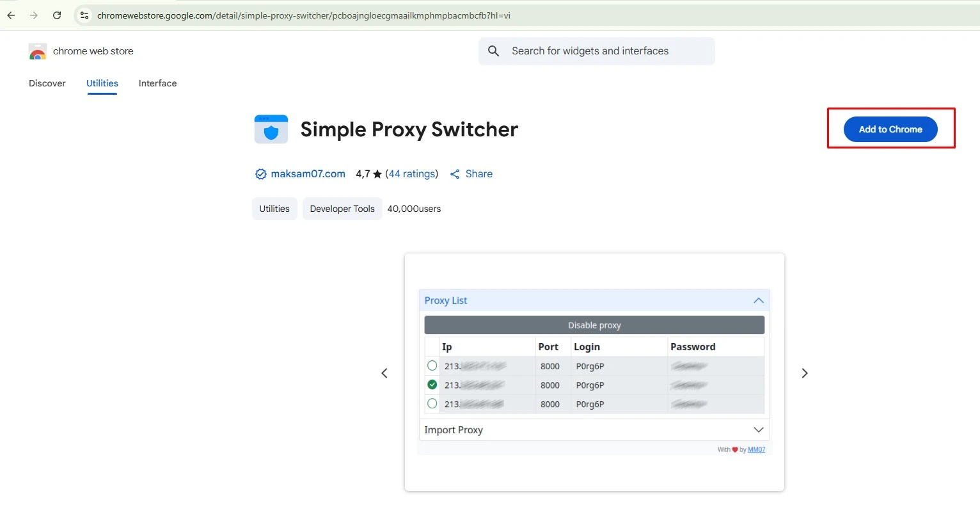Click the Ip column header

(x=447, y=347)
